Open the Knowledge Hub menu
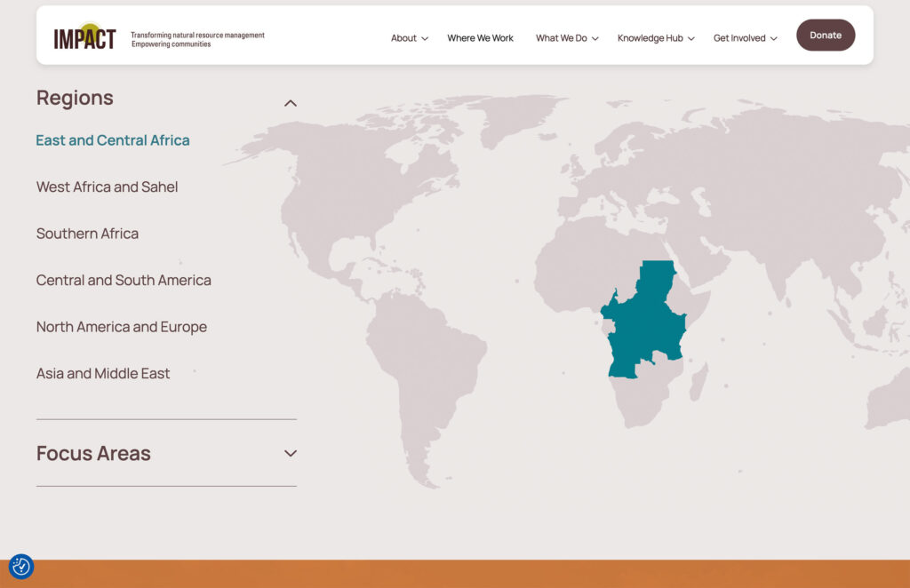Screen dimensions: 910x588 [656, 38]
